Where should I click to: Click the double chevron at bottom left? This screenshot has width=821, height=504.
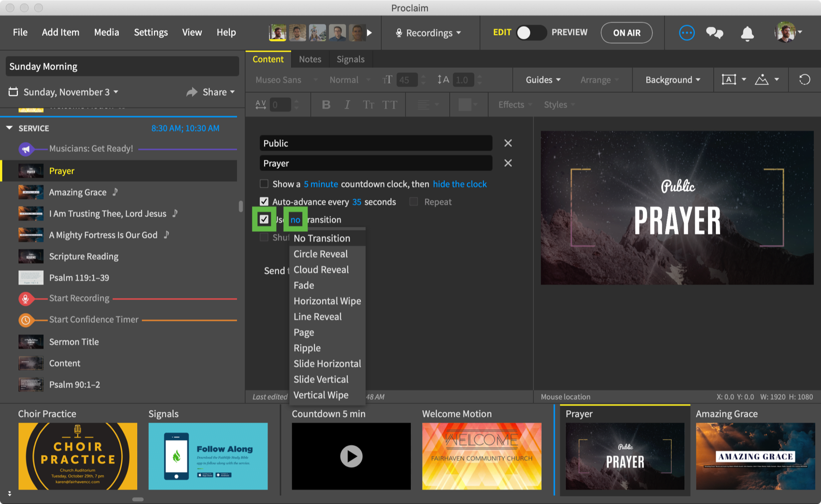click(9, 494)
